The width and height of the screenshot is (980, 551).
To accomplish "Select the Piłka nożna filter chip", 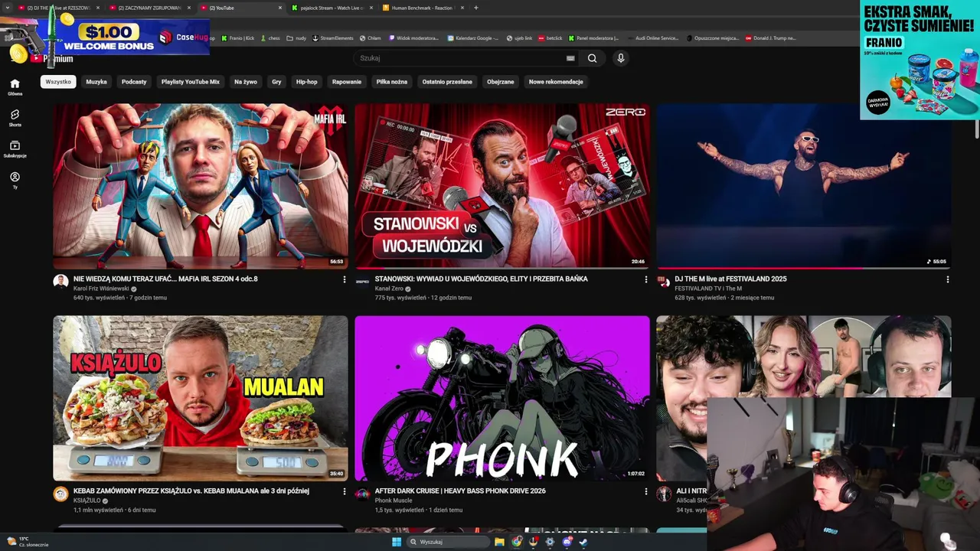I will 392,82.
